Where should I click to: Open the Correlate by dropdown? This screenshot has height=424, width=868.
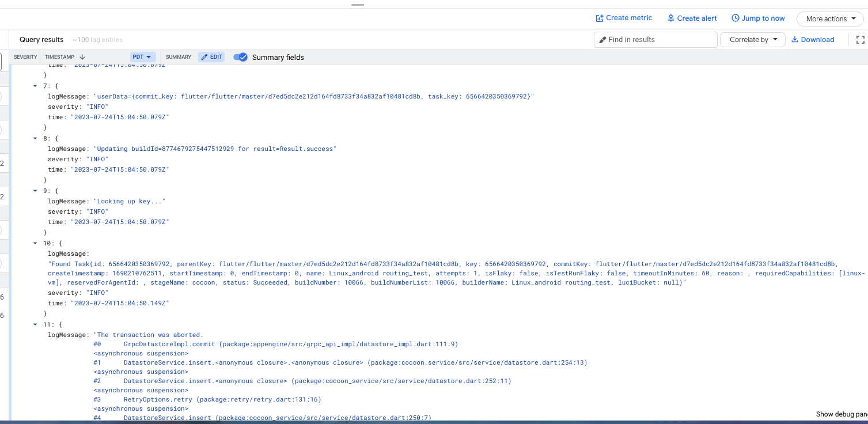(753, 40)
